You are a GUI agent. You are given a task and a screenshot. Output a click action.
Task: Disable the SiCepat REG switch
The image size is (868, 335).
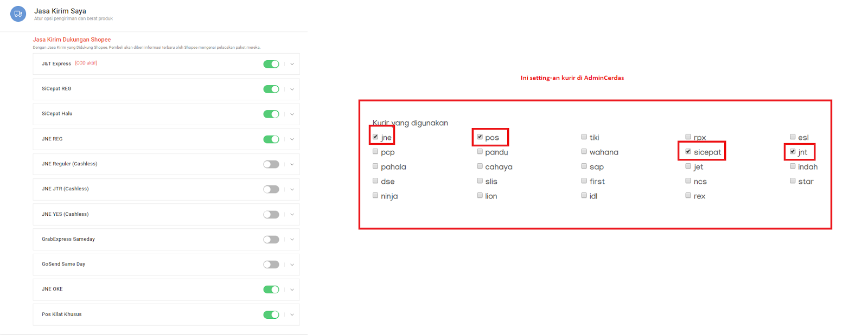coord(271,89)
